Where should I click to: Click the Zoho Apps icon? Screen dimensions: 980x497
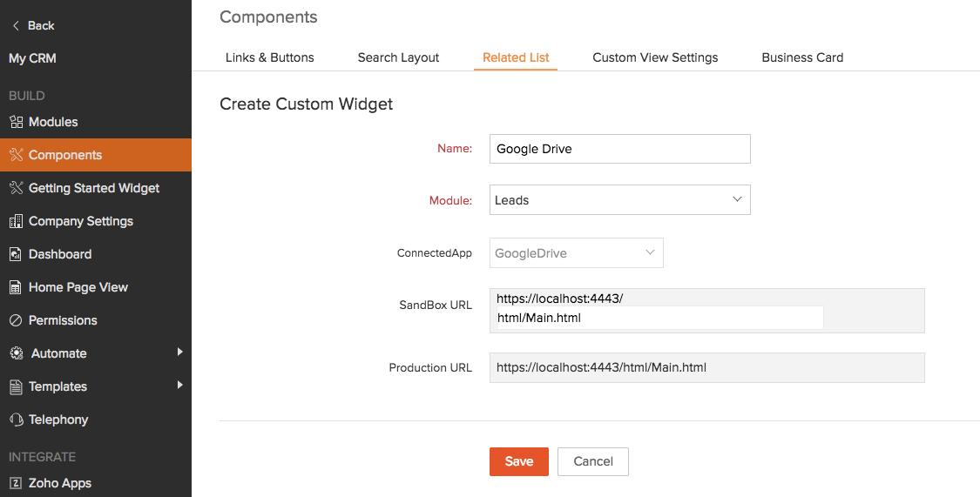(x=16, y=483)
